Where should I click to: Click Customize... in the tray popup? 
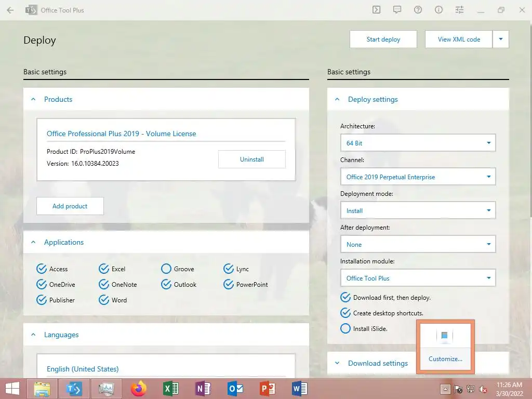pos(445,358)
